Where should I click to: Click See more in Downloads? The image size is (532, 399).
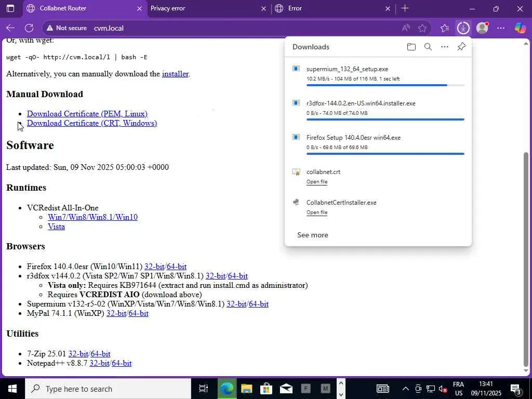[x=312, y=235]
